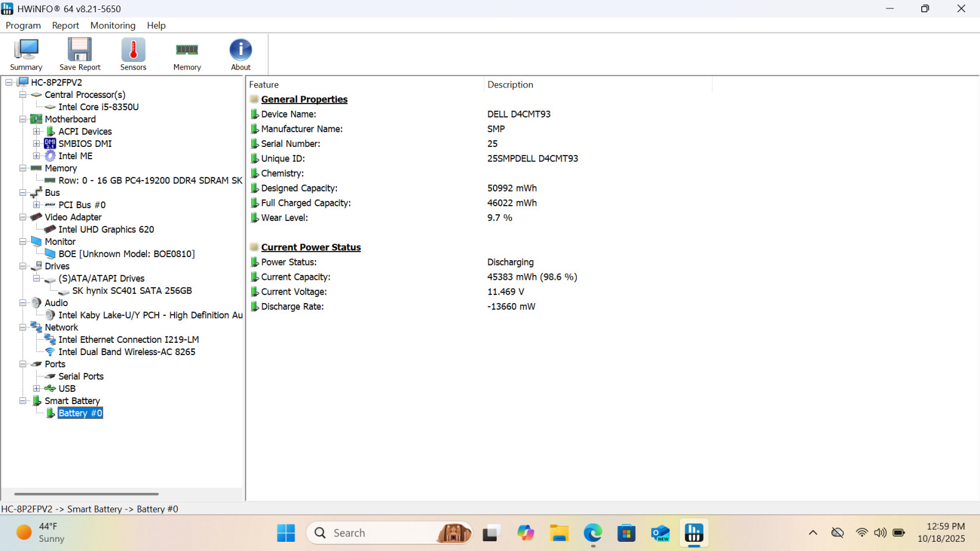Image resolution: width=980 pixels, height=551 pixels.
Task: Expand the Intel ME node
Action: click(37, 156)
